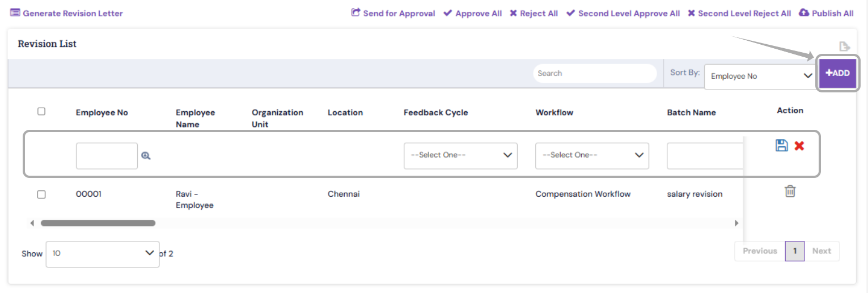Click the salary revision batch cell

(695, 194)
